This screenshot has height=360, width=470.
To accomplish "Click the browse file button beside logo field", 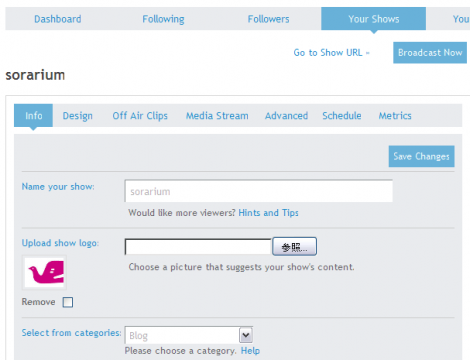I will click(294, 247).
